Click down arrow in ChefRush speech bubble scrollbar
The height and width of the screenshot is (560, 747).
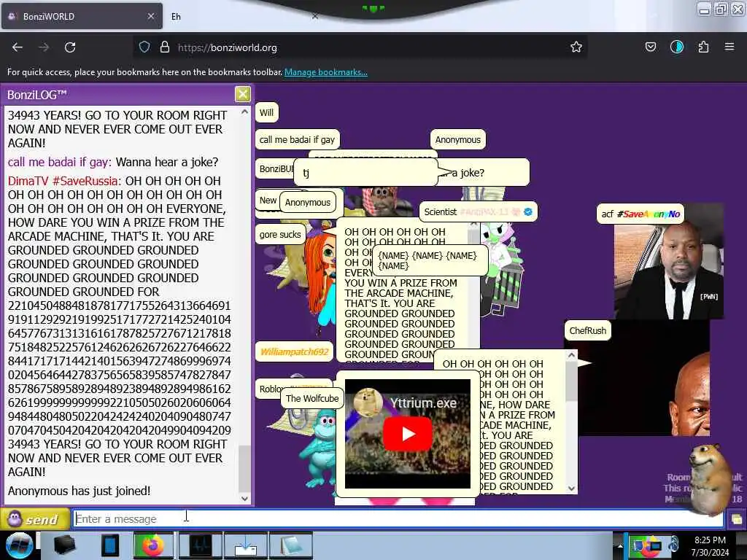(x=572, y=488)
